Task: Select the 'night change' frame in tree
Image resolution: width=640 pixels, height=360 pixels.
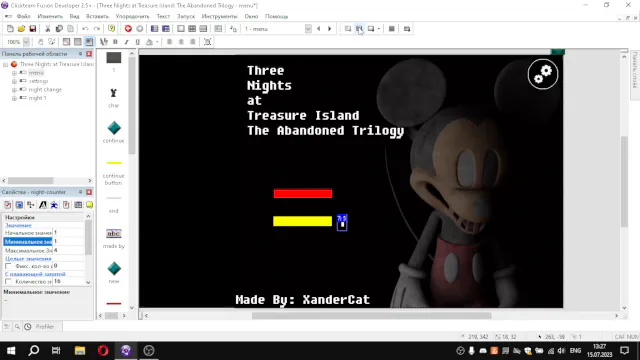Action: click(x=45, y=89)
